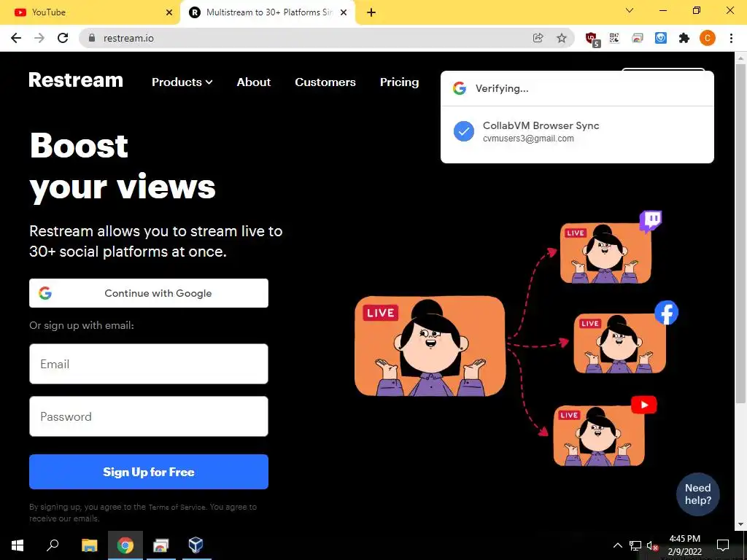
Task: Open the tab search chevron
Action: pos(630,10)
